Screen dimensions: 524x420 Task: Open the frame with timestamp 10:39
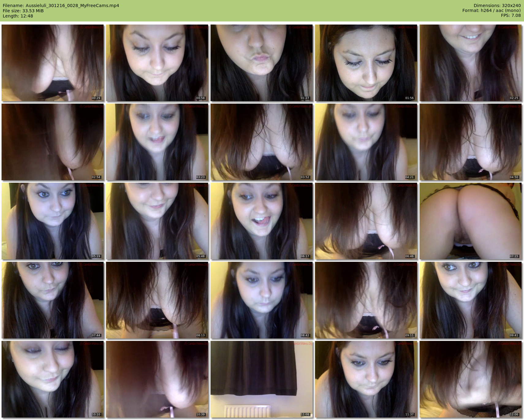point(157,379)
